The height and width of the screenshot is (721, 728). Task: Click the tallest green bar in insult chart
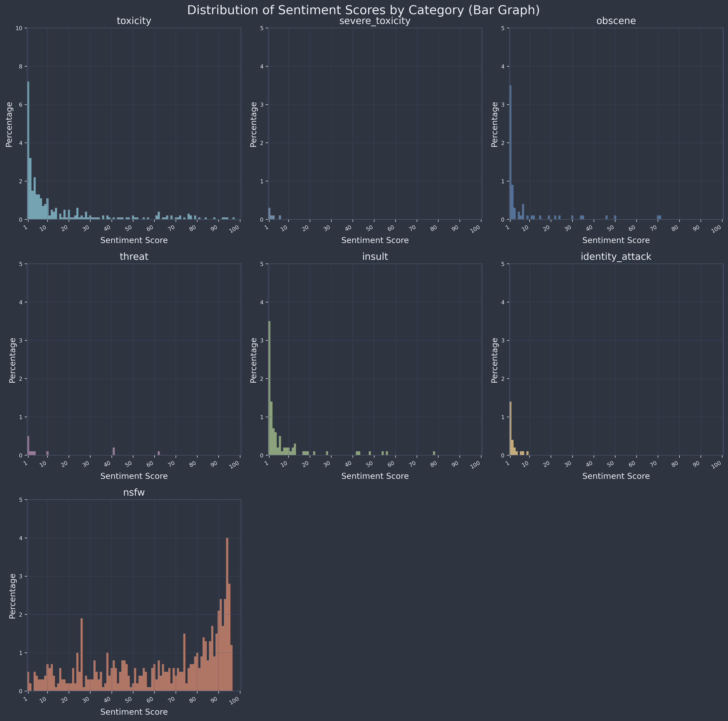pos(269,388)
